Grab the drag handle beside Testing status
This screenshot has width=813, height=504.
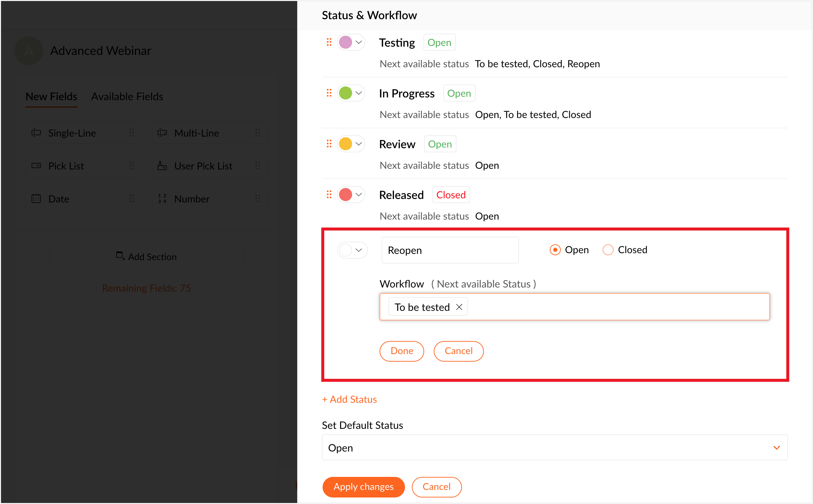pyautogui.click(x=329, y=42)
